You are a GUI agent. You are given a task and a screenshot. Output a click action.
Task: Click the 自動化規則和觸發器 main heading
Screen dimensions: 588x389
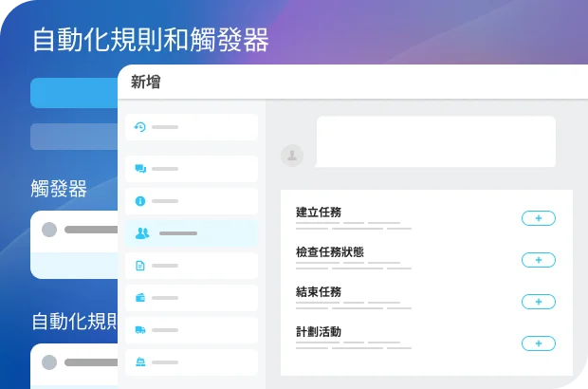[151, 40]
